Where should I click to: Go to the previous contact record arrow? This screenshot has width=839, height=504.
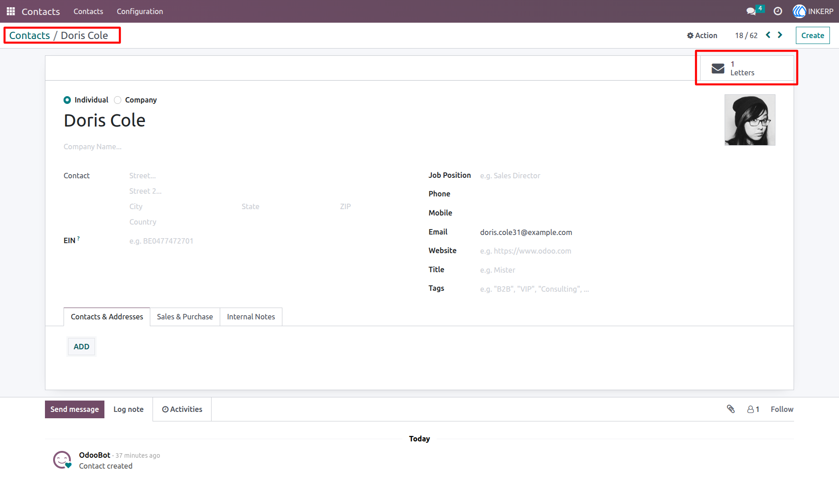click(x=768, y=35)
